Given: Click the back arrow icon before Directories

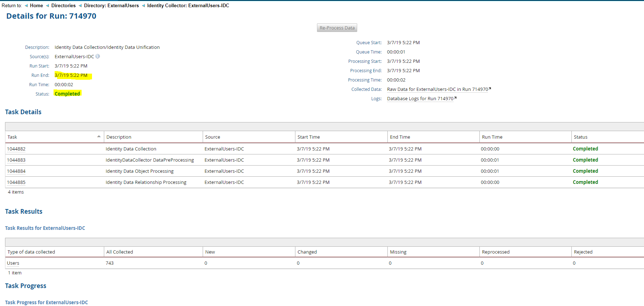Looking at the screenshot, I should click(x=47, y=6).
